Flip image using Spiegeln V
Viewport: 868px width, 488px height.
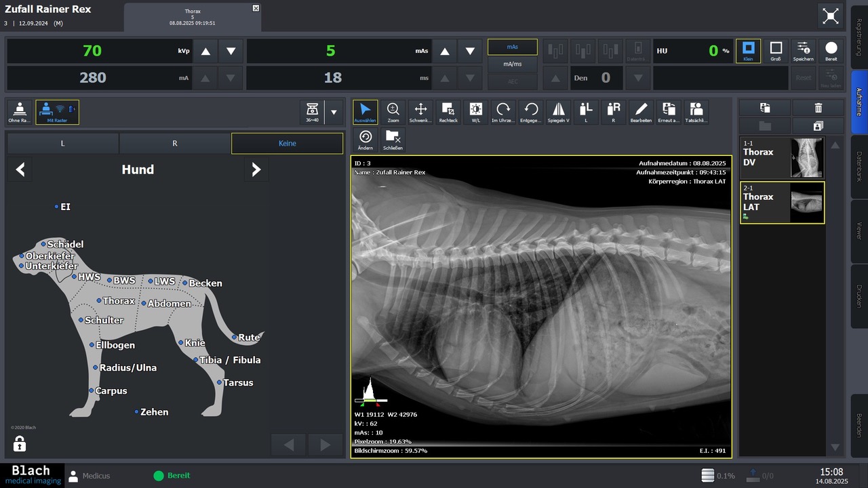(558, 112)
